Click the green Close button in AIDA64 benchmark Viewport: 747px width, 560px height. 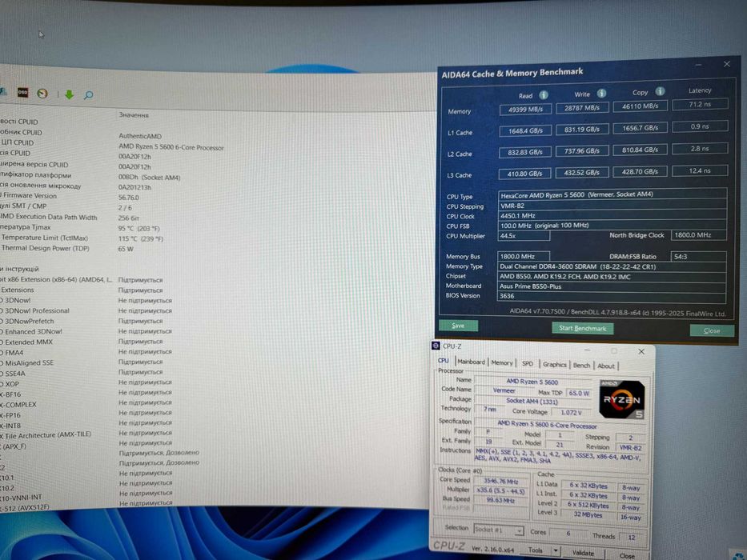[x=712, y=330]
